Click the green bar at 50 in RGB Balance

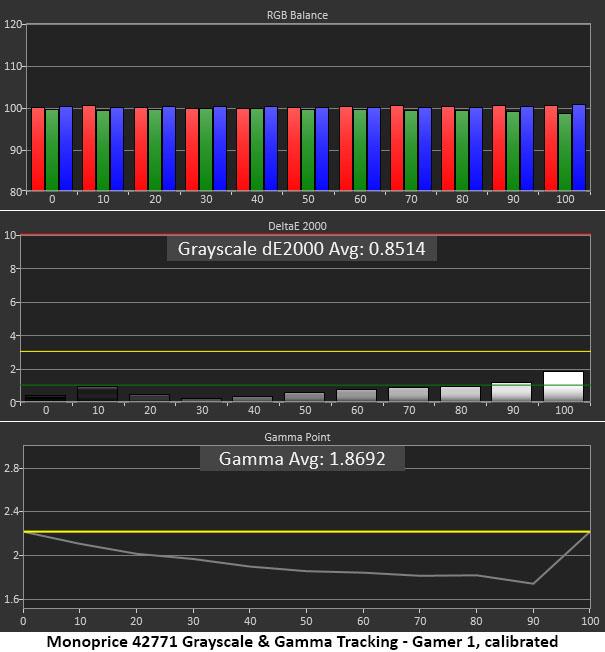(308, 150)
